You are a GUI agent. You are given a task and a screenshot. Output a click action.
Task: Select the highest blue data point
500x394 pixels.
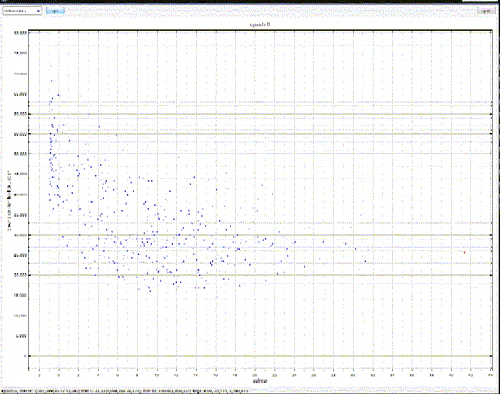coord(51,81)
